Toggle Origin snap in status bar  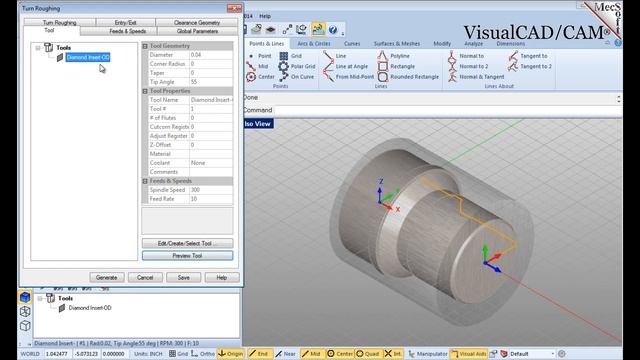[231, 354]
